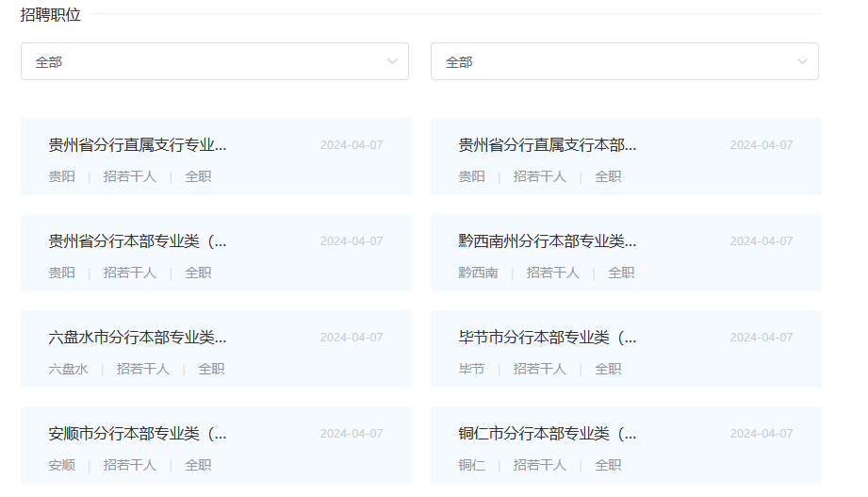This screenshot has width=868, height=497.
Task: Open job 毕节市分行本部专业类（...
Action: 547,338
